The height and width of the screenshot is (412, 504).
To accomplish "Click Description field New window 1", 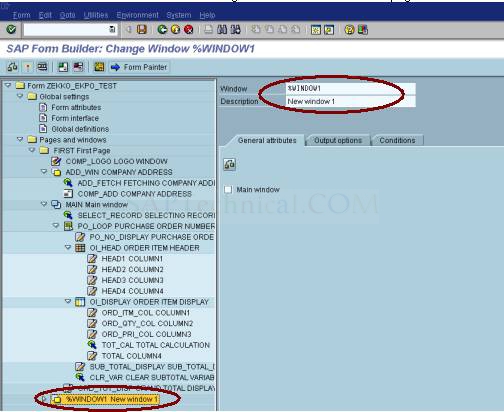I will coord(350,101).
